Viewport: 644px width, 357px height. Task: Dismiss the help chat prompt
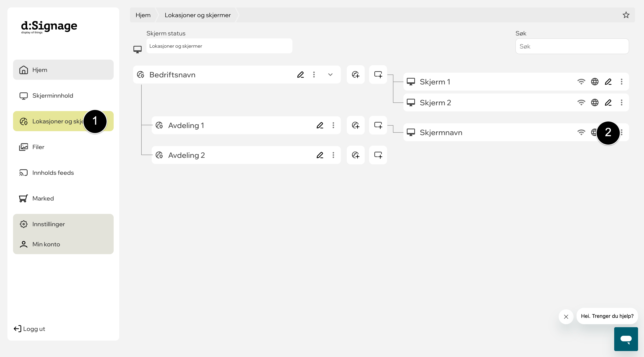(x=566, y=317)
